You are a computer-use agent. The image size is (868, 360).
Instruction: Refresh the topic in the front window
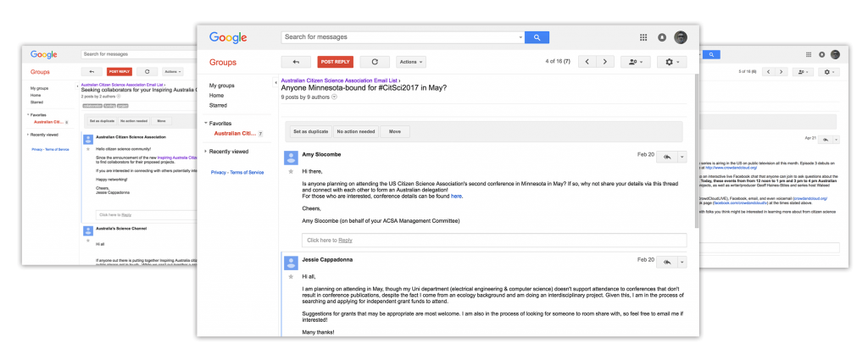(375, 62)
